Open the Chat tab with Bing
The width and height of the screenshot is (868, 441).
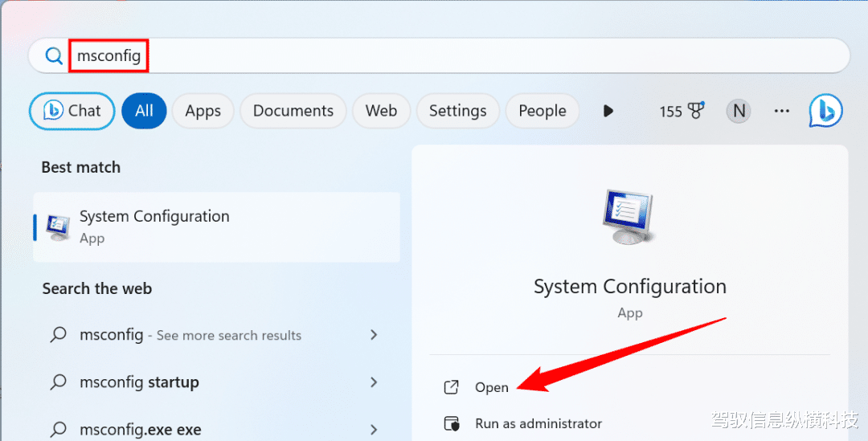(x=72, y=111)
